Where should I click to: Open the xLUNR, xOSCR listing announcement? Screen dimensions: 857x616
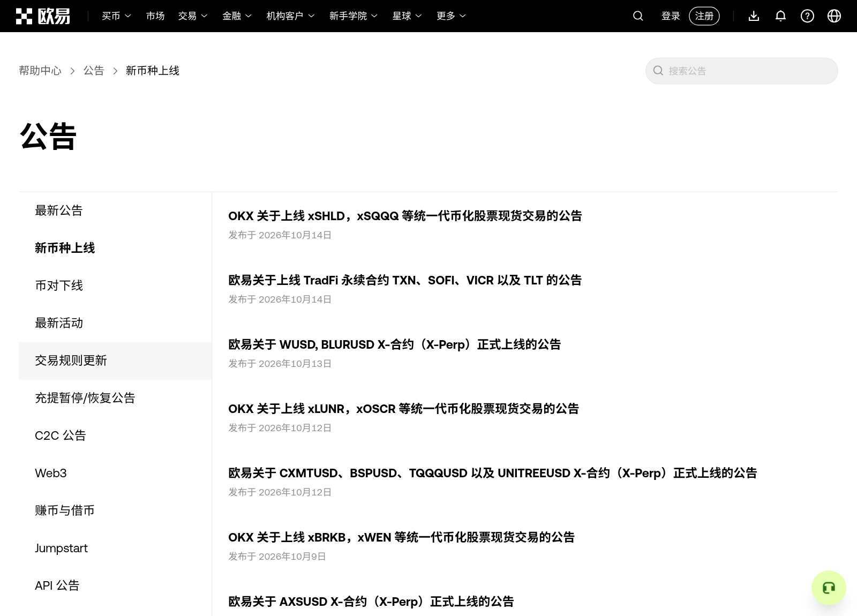403,409
